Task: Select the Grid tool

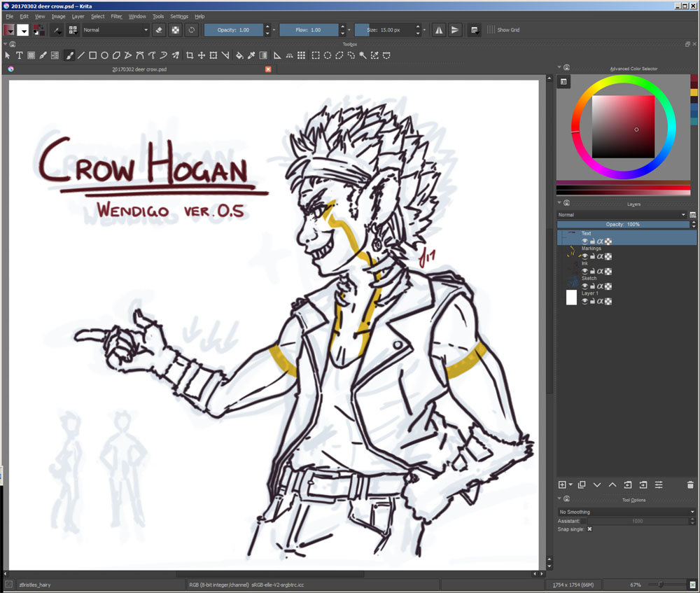Action: 301,55
